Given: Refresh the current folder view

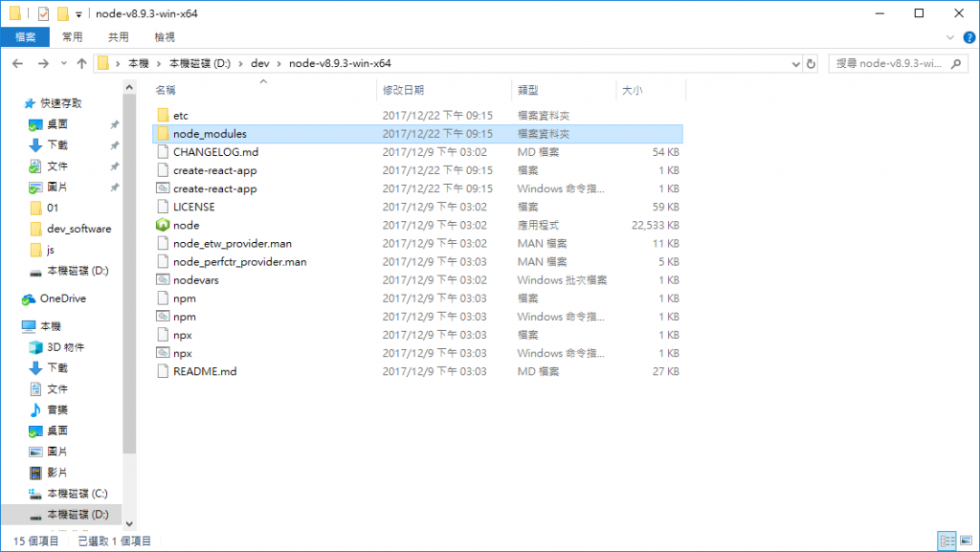Looking at the screenshot, I should pyautogui.click(x=811, y=64).
